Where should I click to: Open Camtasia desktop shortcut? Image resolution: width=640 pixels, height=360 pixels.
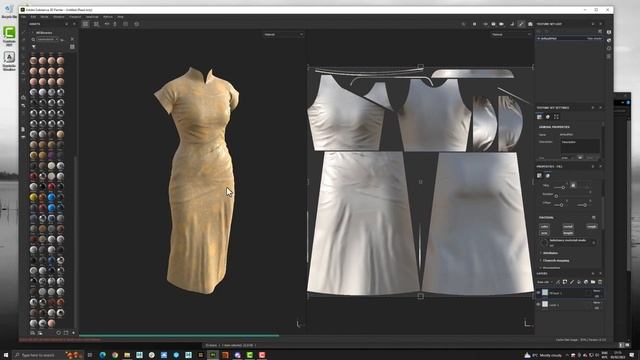click(x=9, y=36)
